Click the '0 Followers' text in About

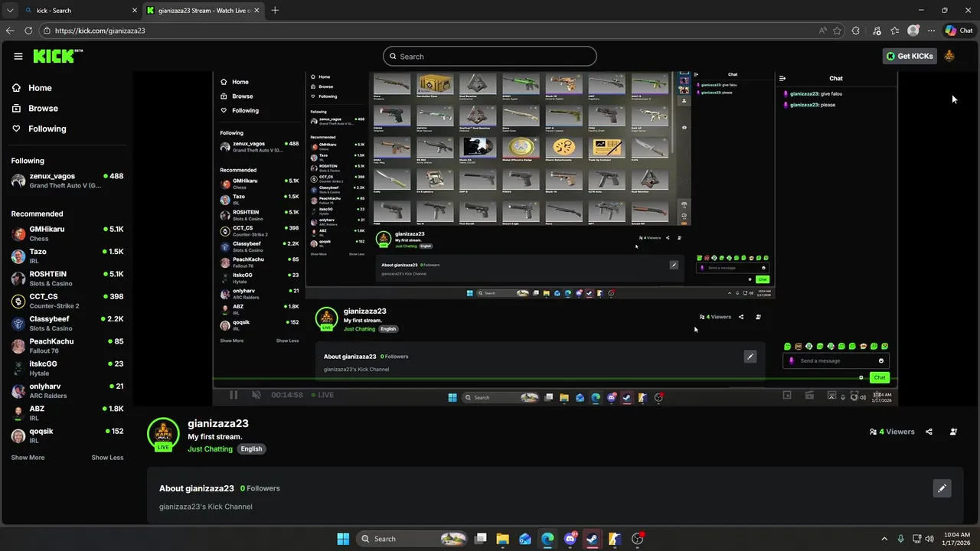[x=260, y=488]
